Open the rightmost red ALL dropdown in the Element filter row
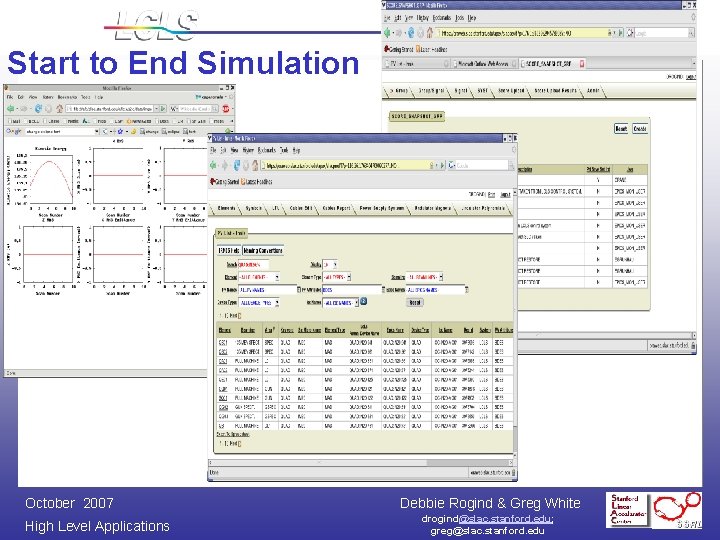This screenshot has height=540, width=720. coord(424,277)
